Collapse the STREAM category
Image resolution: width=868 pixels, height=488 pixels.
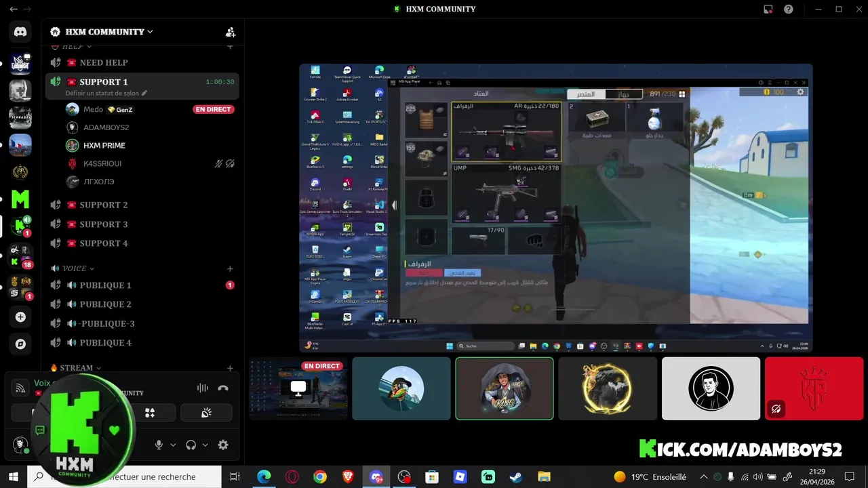76,368
